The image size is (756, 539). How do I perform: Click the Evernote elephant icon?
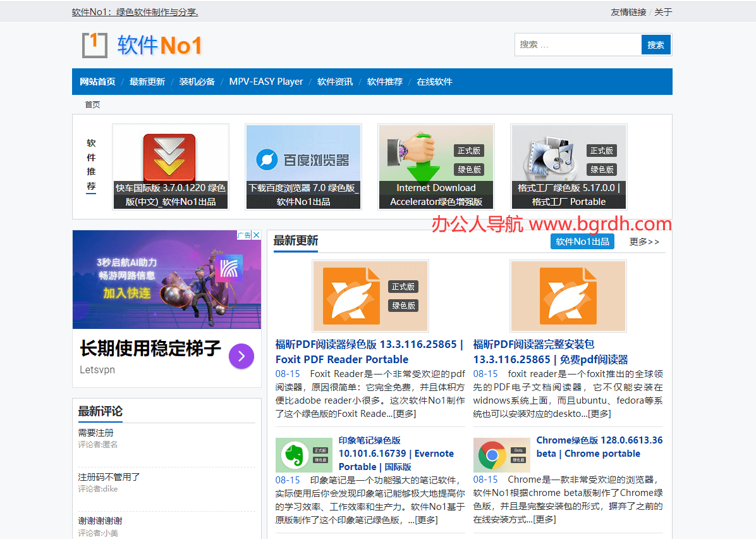point(303,455)
